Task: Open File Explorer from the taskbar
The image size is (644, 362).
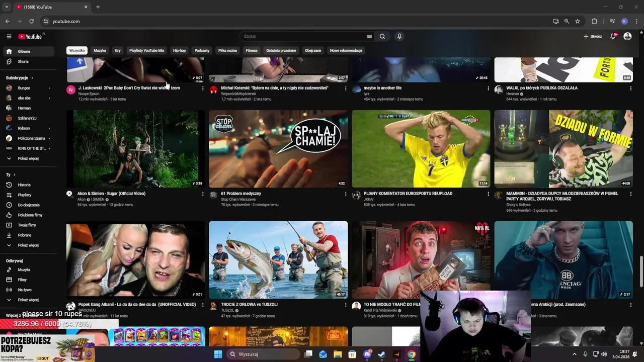Action: 338,354
